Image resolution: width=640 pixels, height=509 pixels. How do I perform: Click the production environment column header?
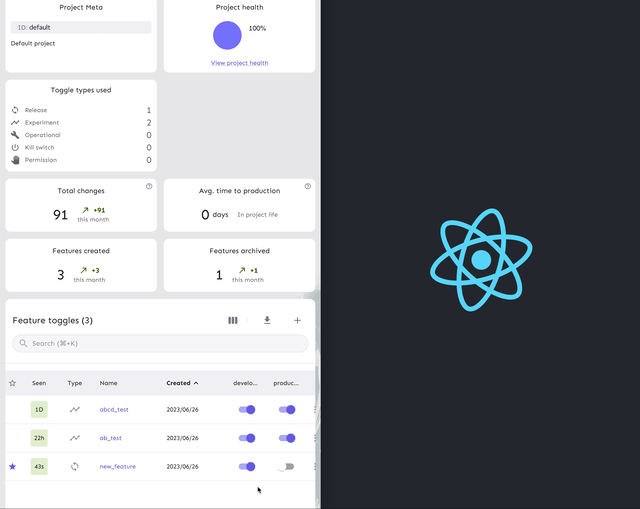pyautogui.click(x=286, y=383)
